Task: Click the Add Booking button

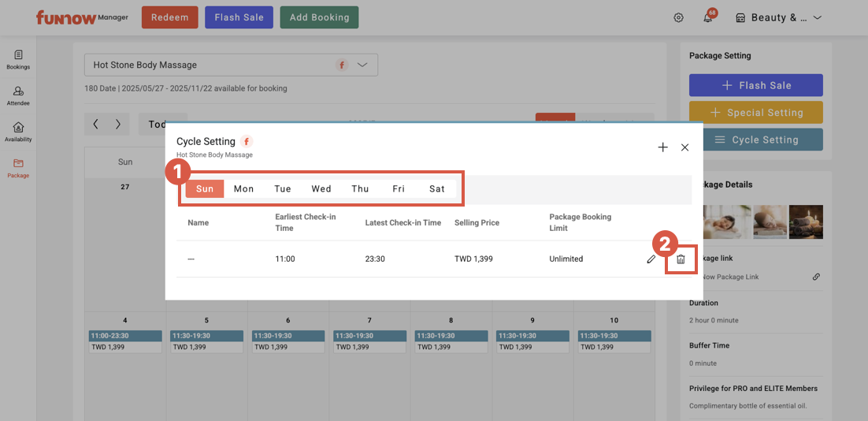Action: tap(319, 17)
